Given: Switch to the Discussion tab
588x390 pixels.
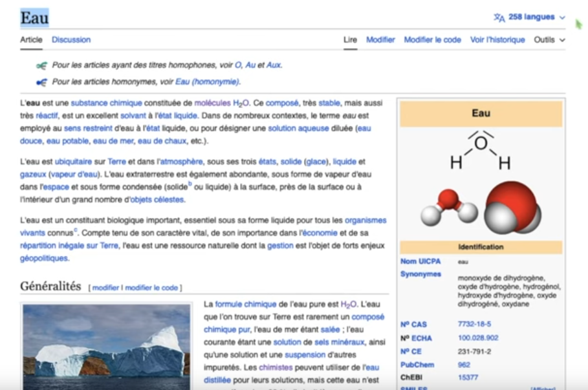Looking at the screenshot, I should pos(71,39).
